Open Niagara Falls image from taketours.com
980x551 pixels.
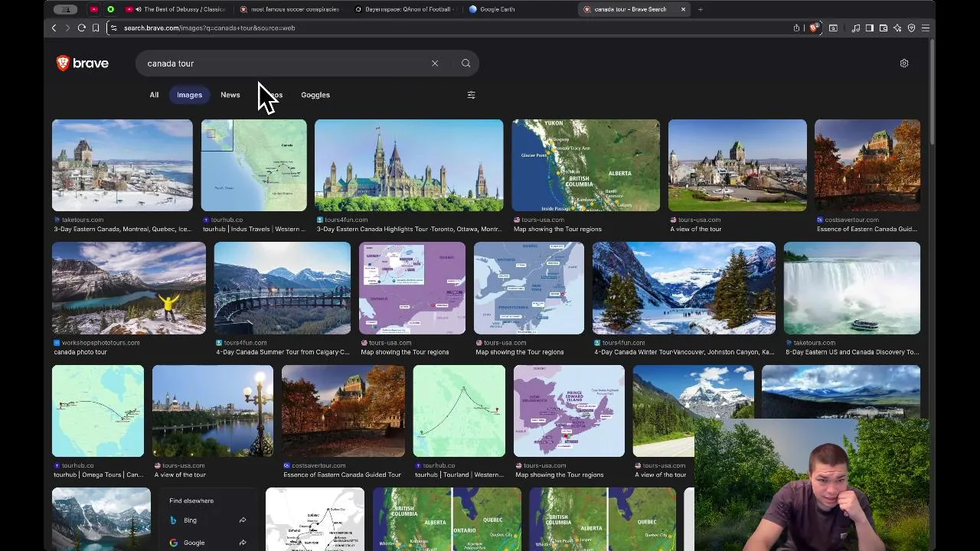(x=852, y=288)
